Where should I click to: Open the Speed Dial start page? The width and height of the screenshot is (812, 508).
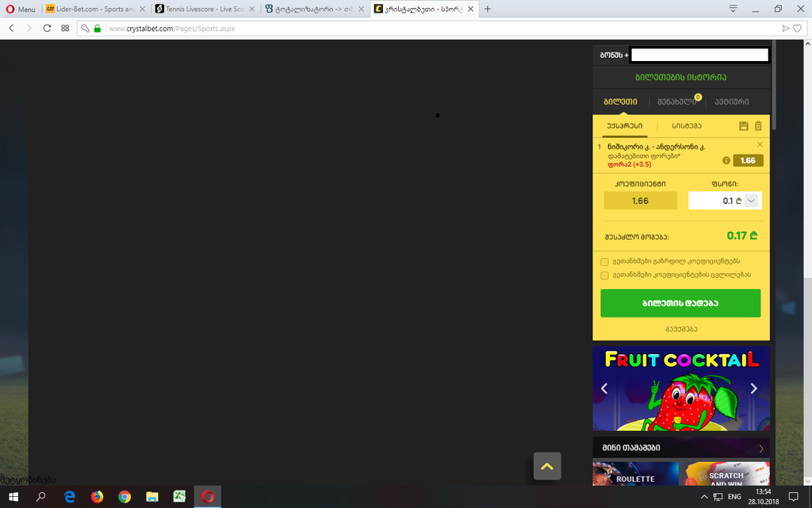point(65,29)
